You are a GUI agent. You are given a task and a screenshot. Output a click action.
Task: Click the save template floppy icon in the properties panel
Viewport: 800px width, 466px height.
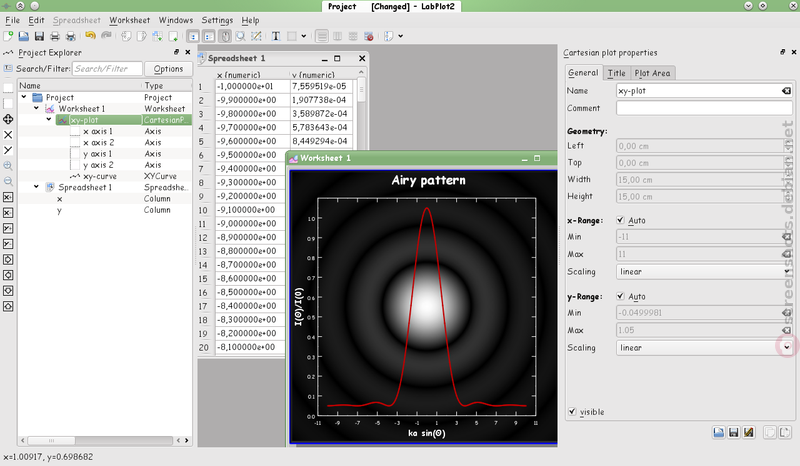click(x=734, y=432)
